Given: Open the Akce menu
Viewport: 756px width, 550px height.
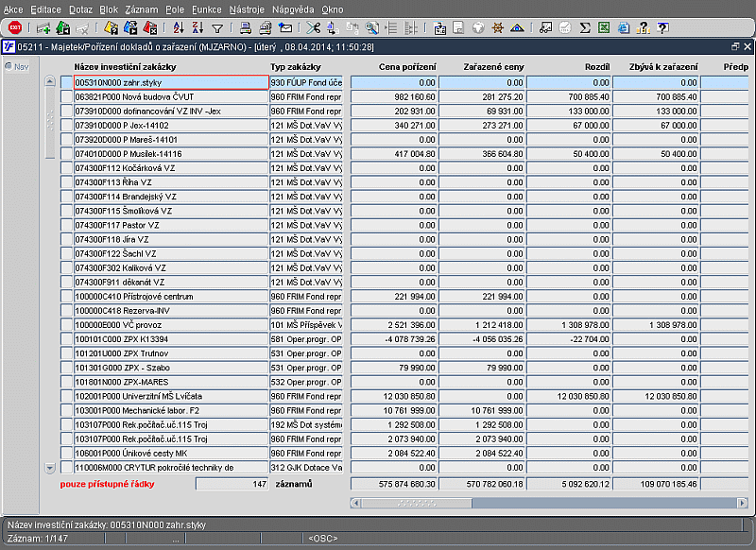Looking at the screenshot, I should pyautogui.click(x=13, y=9).
